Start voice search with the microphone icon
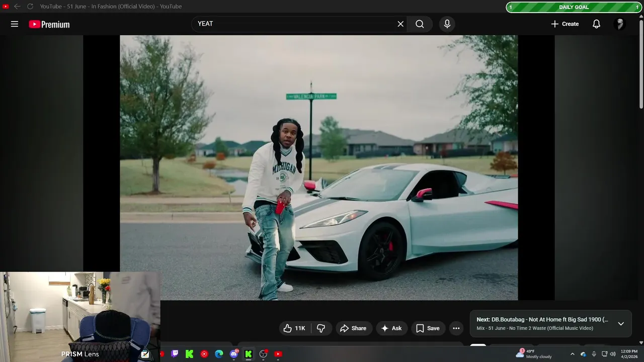Viewport: 644px width, 362px height. pos(447,24)
